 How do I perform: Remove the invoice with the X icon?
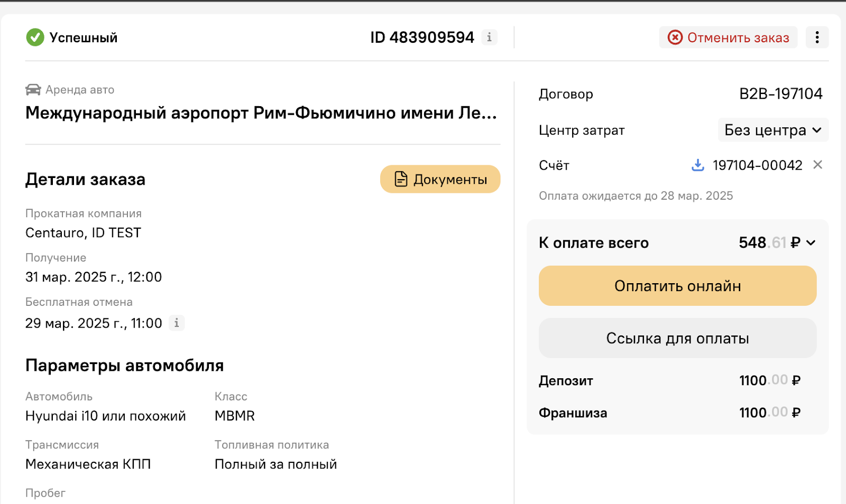tap(817, 165)
